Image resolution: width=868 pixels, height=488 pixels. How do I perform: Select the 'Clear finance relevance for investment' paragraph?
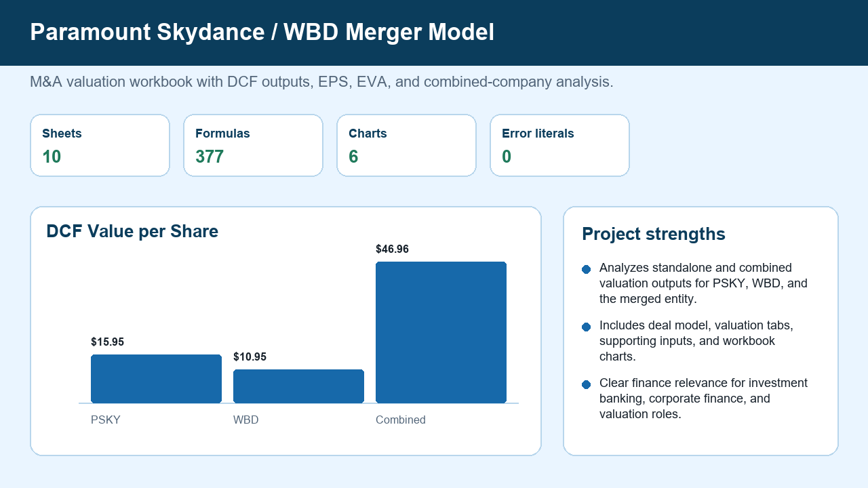coord(703,399)
